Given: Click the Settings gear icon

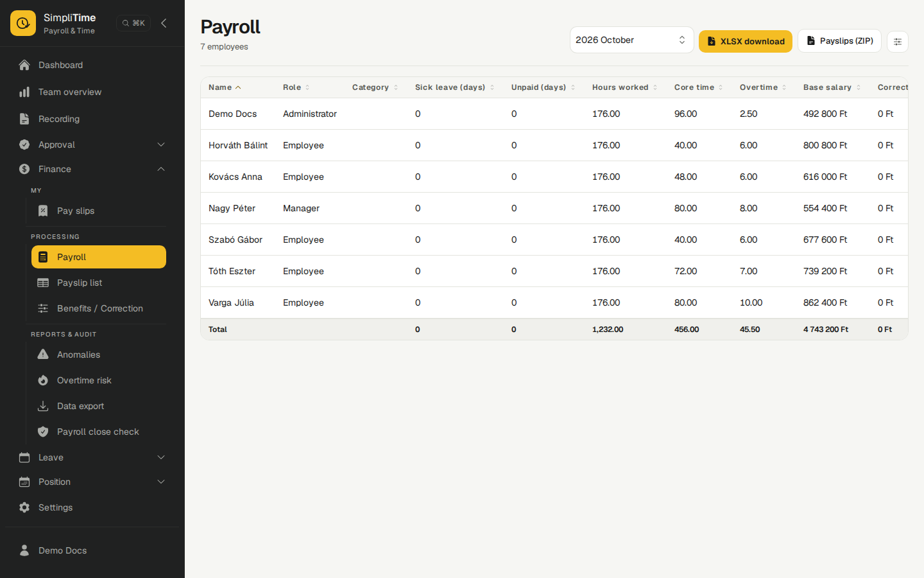Looking at the screenshot, I should click(x=24, y=507).
